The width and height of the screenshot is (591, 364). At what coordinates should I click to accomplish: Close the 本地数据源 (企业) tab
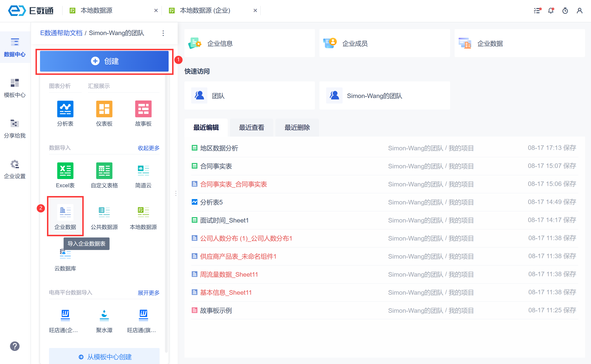(255, 11)
